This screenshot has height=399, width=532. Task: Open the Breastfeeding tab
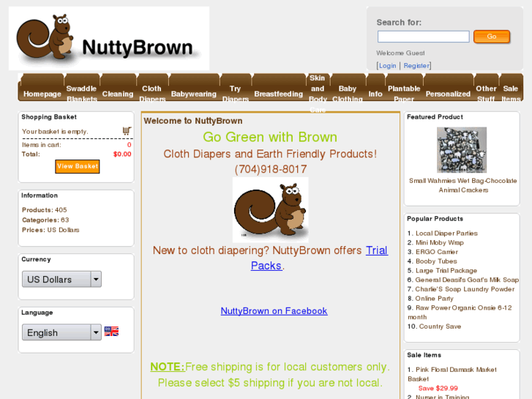(x=279, y=94)
